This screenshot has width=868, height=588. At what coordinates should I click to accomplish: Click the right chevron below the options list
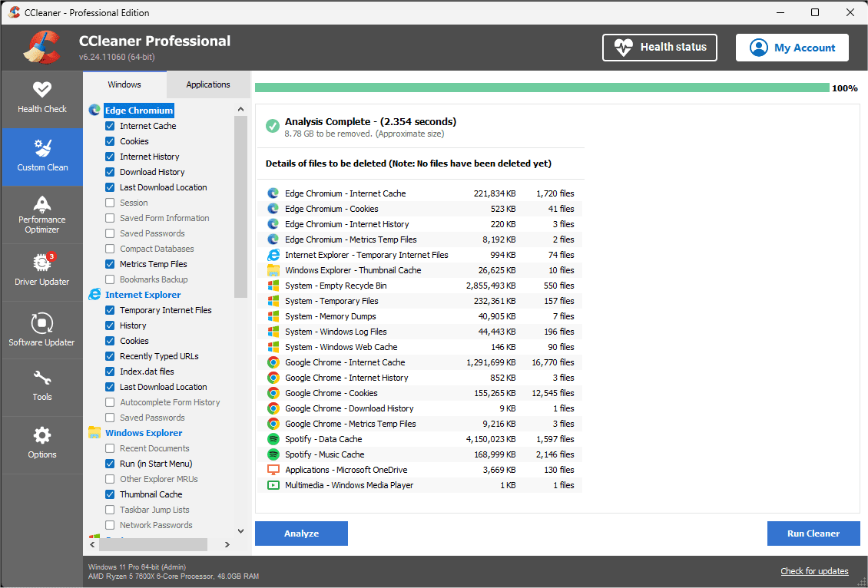coord(227,544)
